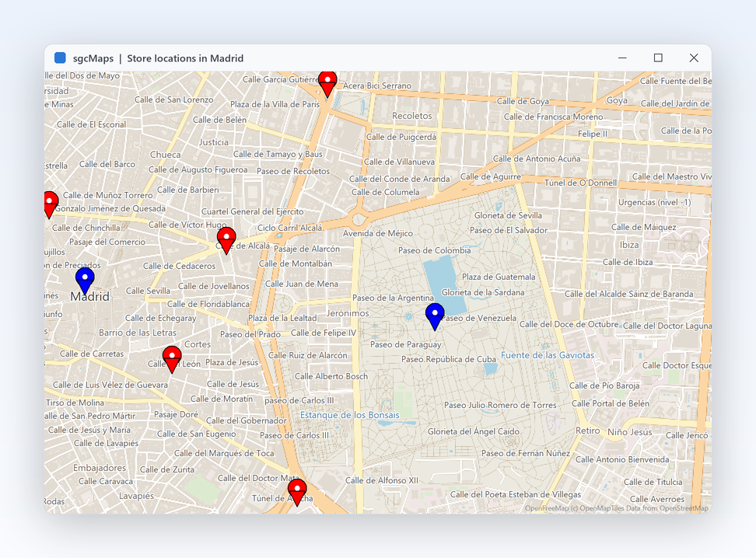This screenshot has height=558, width=756.
Task: Maximize the sgcMaps window
Action: pyautogui.click(x=658, y=58)
